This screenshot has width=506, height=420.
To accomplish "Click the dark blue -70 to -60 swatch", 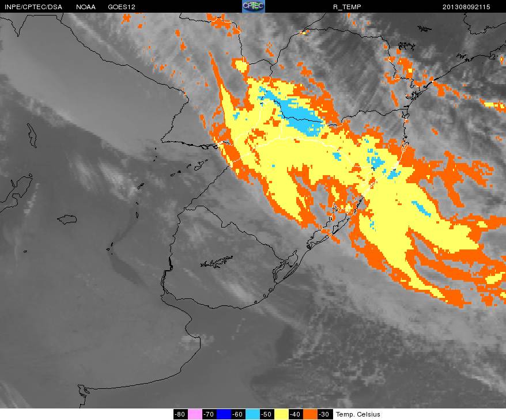I will click(x=224, y=414).
